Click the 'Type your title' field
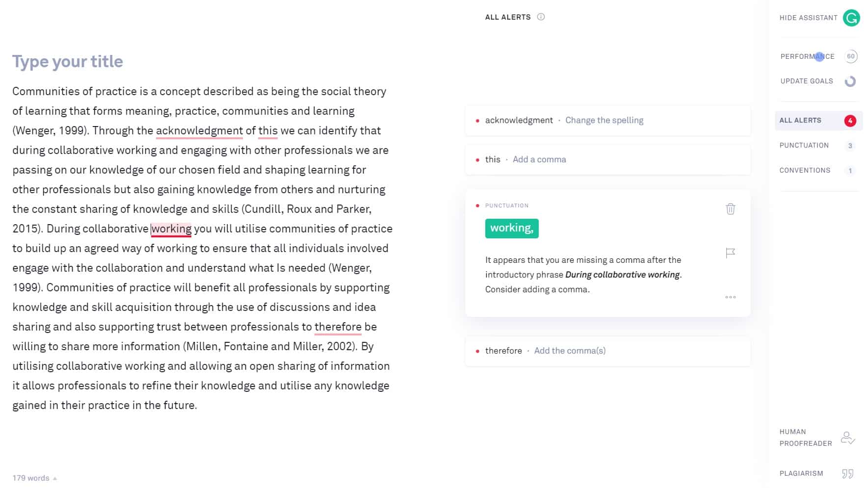The height and width of the screenshot is (488, 868). pos(68,61)
